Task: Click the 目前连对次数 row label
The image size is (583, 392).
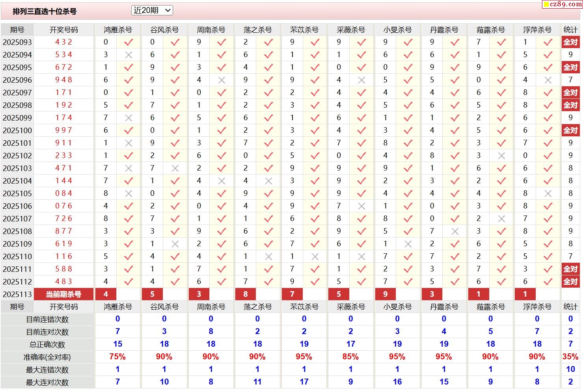Action: [x=47, y=332]
